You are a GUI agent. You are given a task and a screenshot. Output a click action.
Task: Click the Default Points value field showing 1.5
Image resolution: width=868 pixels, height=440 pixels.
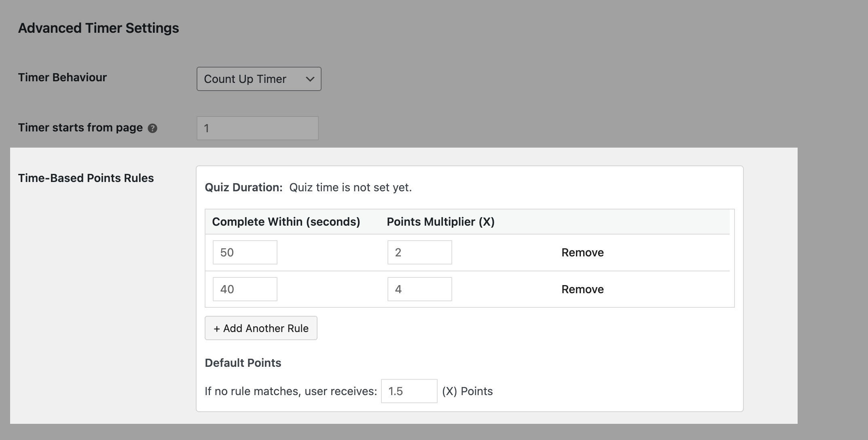click(409, 391)
